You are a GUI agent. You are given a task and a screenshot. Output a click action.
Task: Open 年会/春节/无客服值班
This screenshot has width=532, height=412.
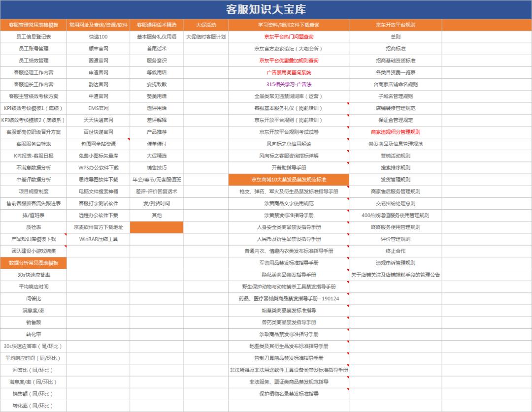pyautogui.click(x=157, y=179)
